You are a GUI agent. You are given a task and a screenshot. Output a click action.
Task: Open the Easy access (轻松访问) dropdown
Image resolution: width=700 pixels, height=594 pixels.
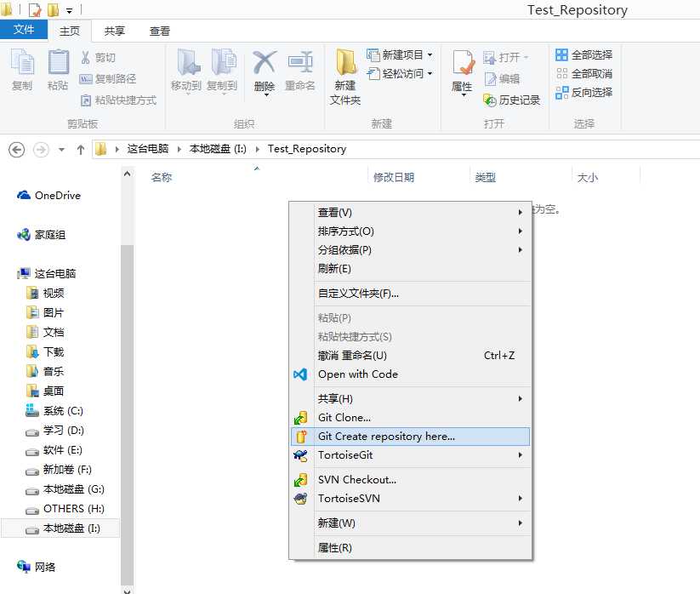[x=400, y=73]
